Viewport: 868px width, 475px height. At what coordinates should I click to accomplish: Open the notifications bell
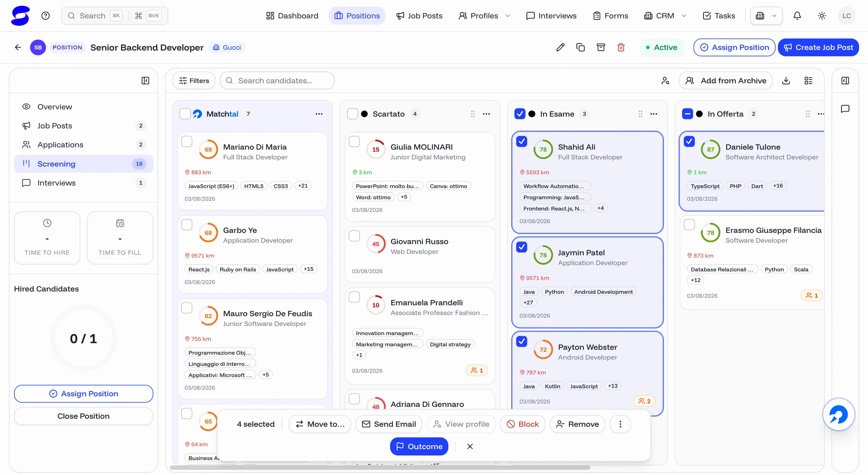tap(797, 16)
